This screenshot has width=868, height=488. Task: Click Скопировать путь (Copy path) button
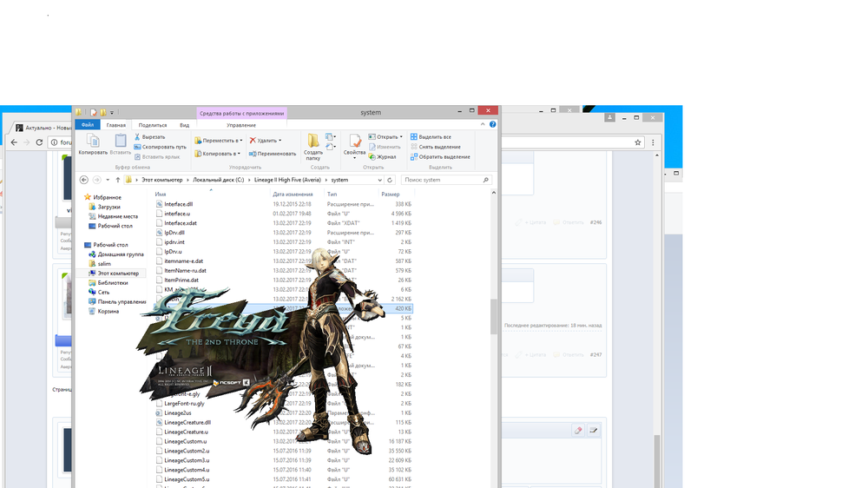pyautogui.click(x=160, y=147)
